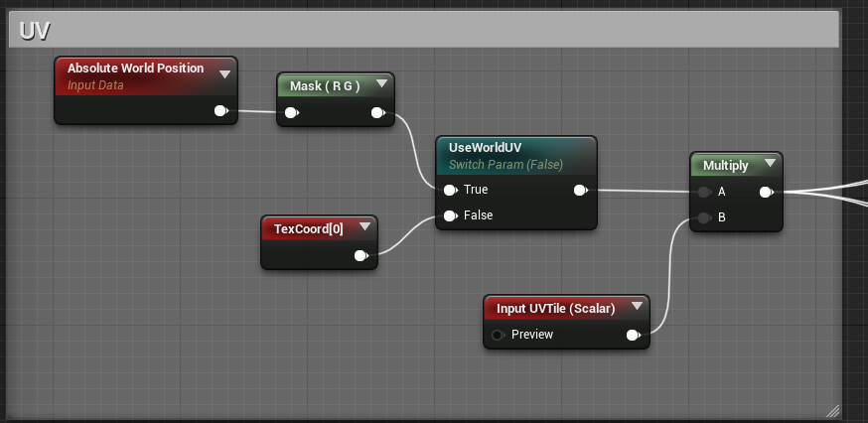
Task: Click the Multiply node B input pin
Action: [x=704, y=217]
